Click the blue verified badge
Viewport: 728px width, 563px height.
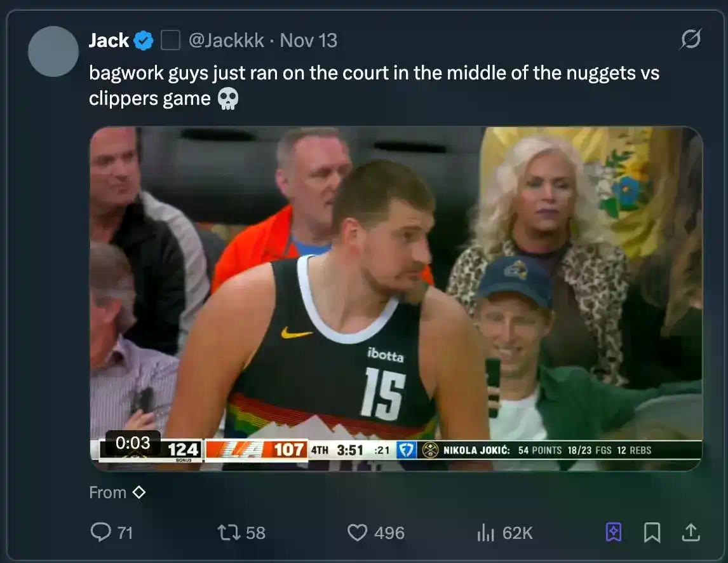tap(144, 41)
